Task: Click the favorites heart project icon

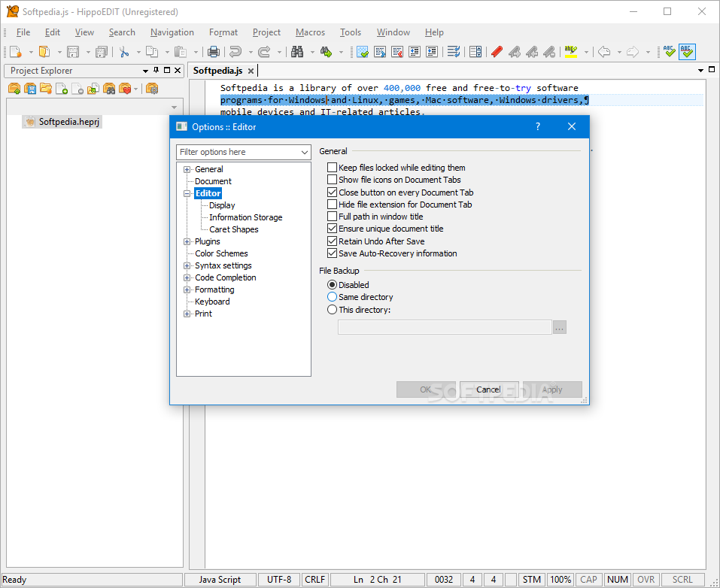Action: tap(125, 89)
